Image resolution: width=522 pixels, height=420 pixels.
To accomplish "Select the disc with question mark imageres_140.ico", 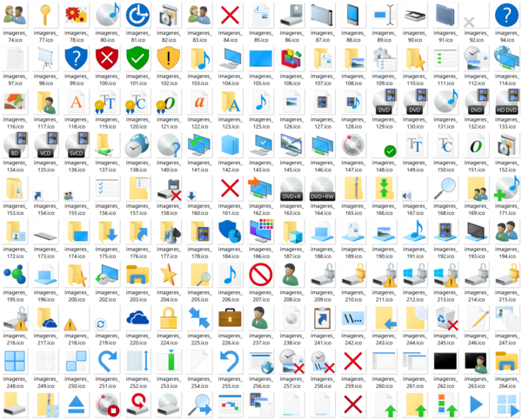I will 169,145.
